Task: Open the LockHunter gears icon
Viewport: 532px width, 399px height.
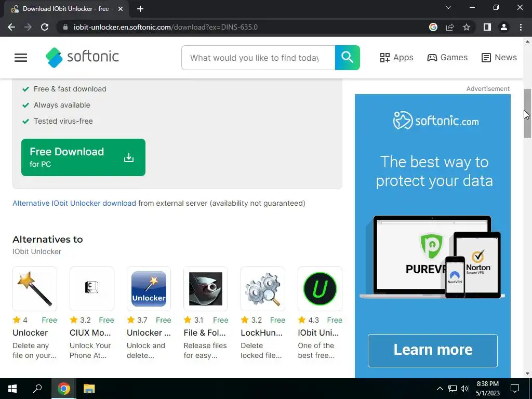Action: (x=262, y=289)
